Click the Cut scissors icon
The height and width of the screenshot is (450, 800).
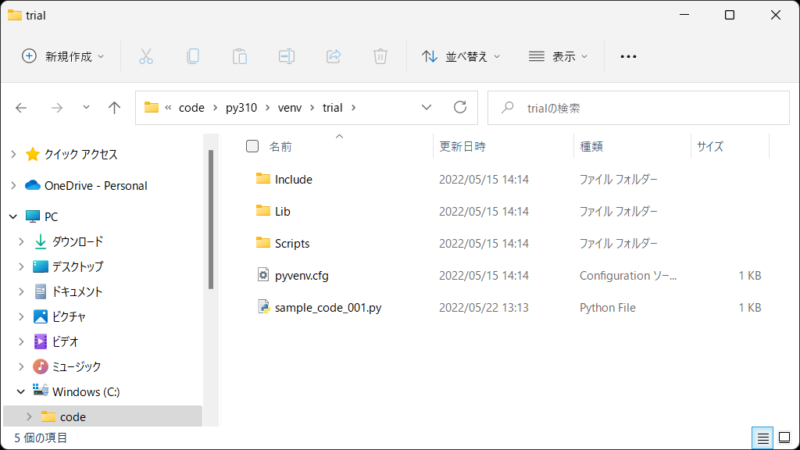click(x=146, y=56)
